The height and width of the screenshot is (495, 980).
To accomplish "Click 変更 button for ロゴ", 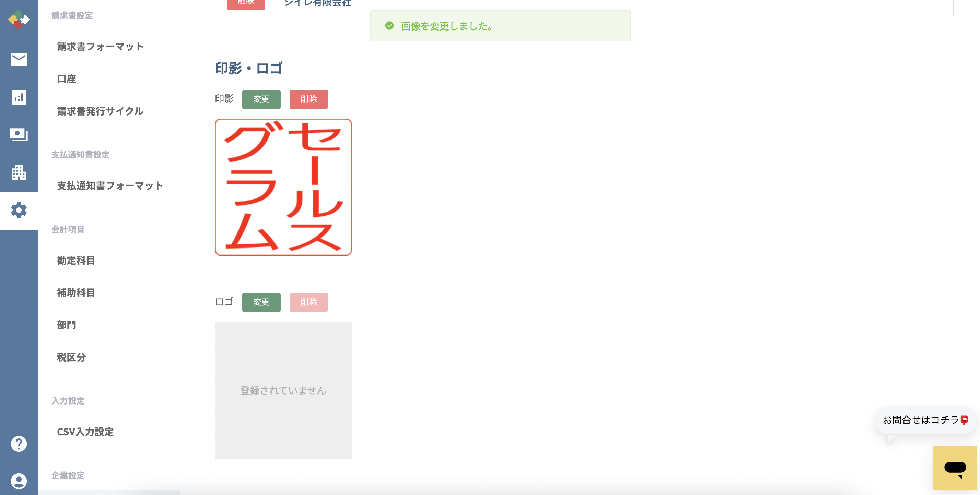I will [261, 302].
